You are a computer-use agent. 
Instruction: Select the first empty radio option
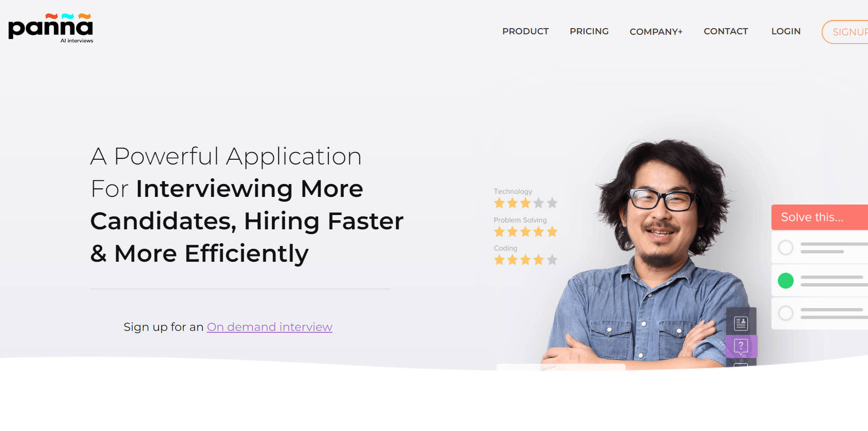click(x=785, y=248)
